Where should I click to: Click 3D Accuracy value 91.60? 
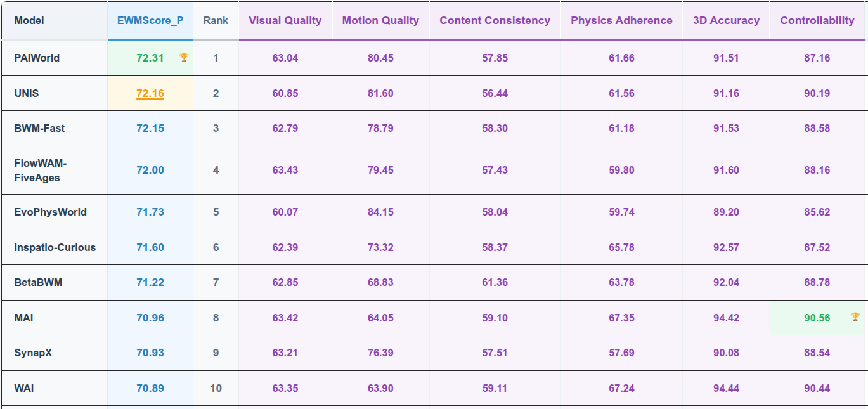(726, 170)
